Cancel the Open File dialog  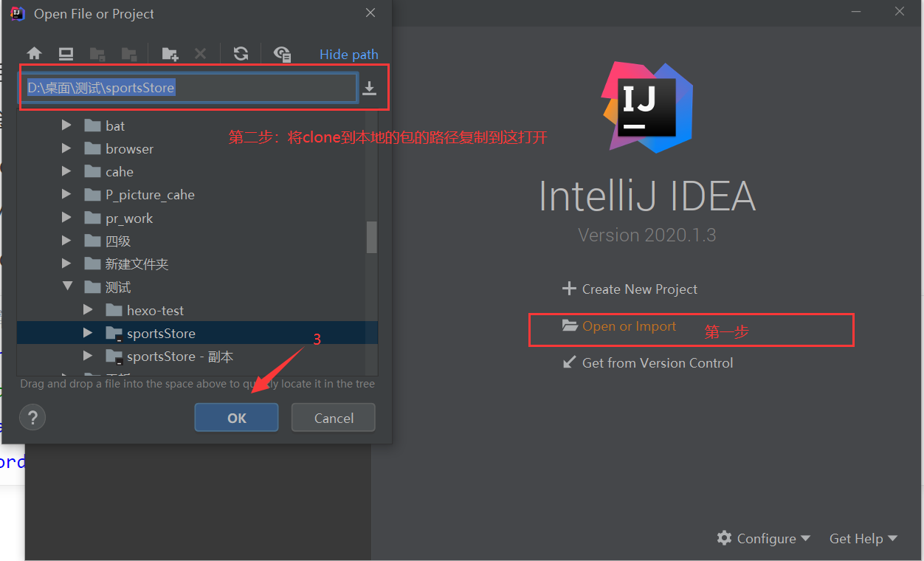pos(334,417)
